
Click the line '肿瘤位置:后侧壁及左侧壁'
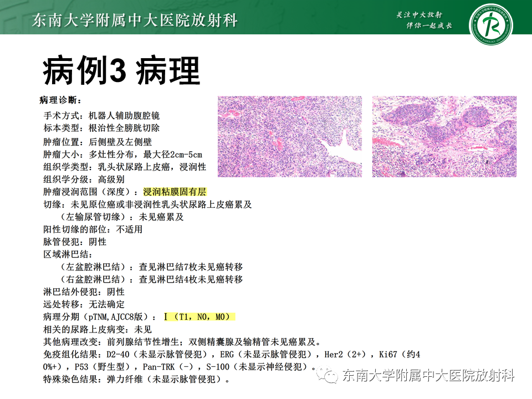[98, 142]
